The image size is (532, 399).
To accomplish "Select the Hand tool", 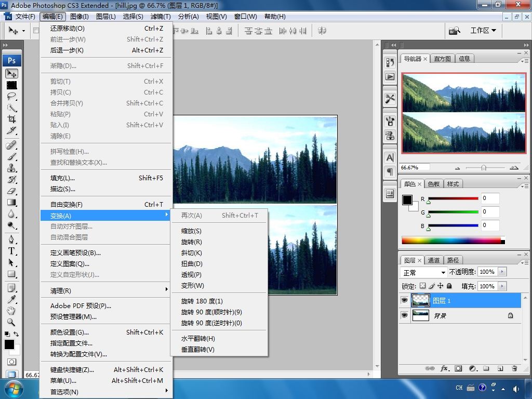I will click(x=11, y=311).
